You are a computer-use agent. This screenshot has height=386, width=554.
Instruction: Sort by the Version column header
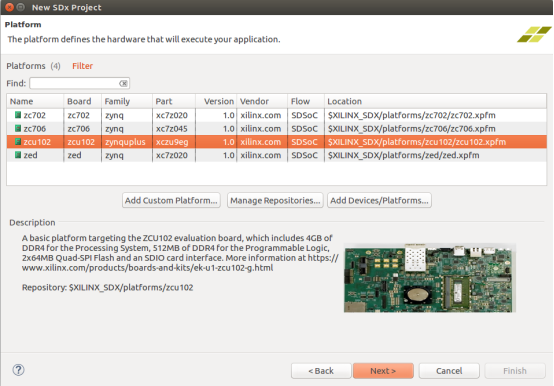tap(216, 101)
